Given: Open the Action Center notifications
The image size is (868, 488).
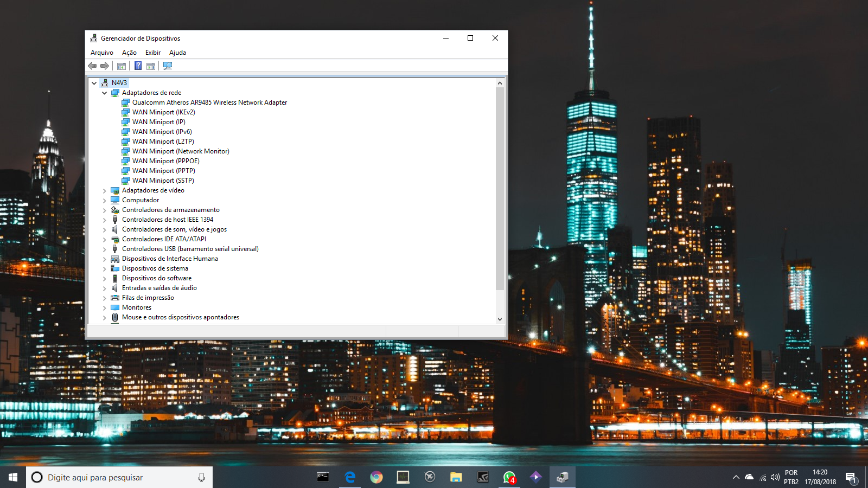Looking at the screenshot, I should coord(851,478).
